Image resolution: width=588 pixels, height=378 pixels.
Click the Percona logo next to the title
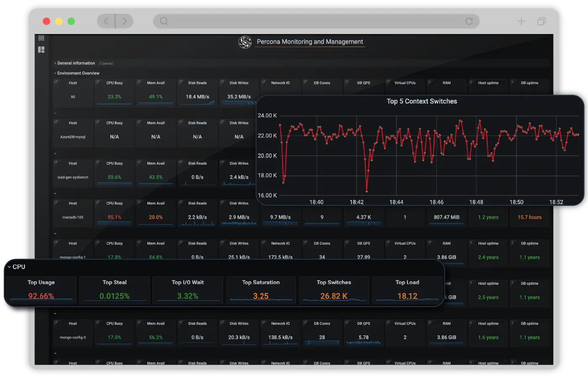point(245,42)
